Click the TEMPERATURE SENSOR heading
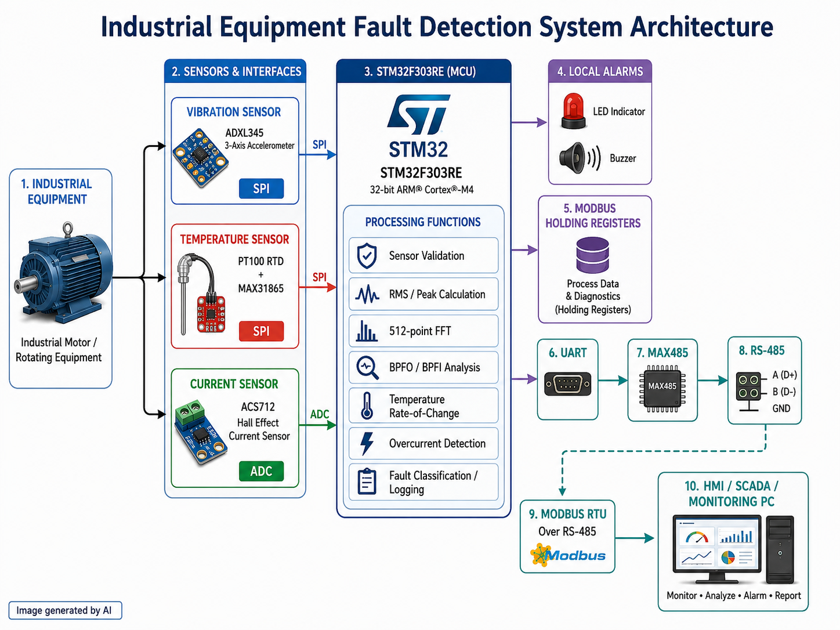This screenshot has width=840, height=630. 234,240
